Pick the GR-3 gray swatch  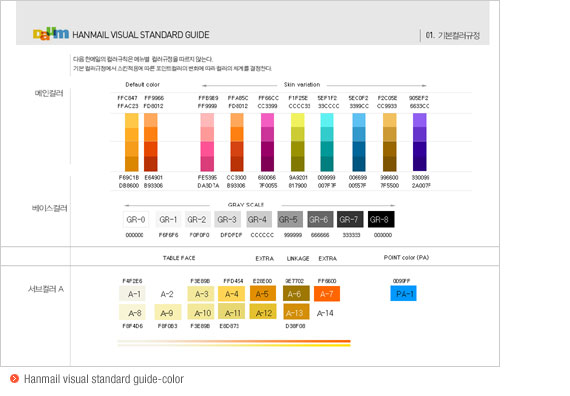coord(227,219)
